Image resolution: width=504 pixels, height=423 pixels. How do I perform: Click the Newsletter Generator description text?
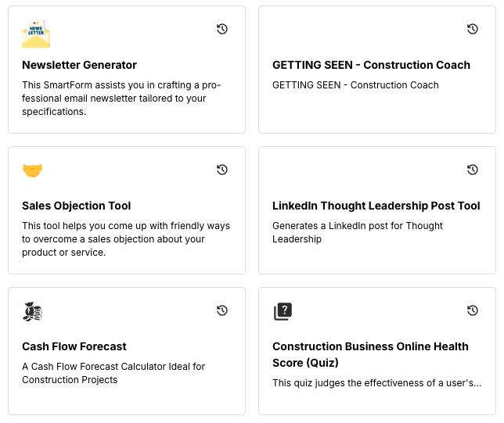(x=121, y=99)
